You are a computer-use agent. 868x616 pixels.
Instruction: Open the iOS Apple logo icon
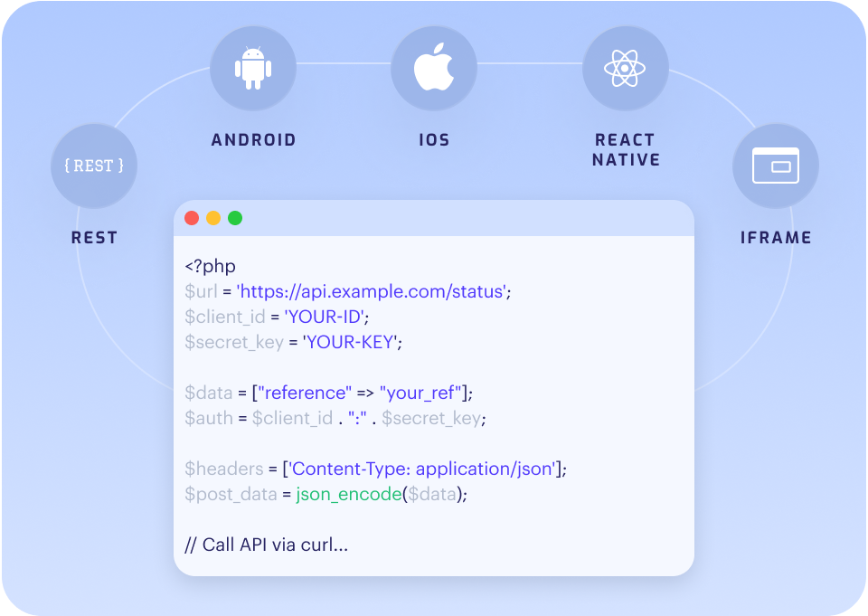click(x=434, y=68)
